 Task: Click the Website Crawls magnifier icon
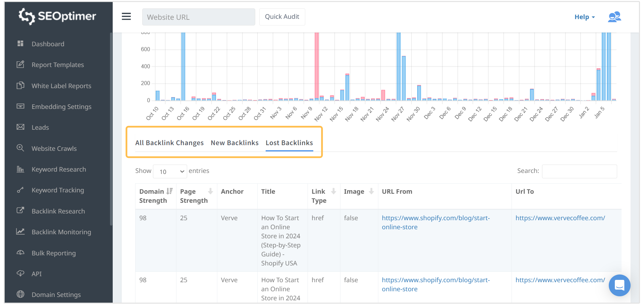pyautogui.click(x=20, y=148)
